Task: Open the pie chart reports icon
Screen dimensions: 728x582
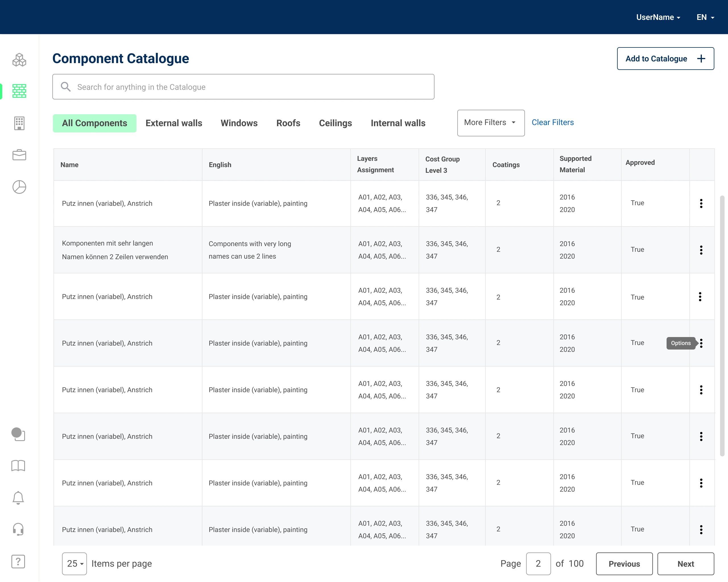Action: (19, 187)
